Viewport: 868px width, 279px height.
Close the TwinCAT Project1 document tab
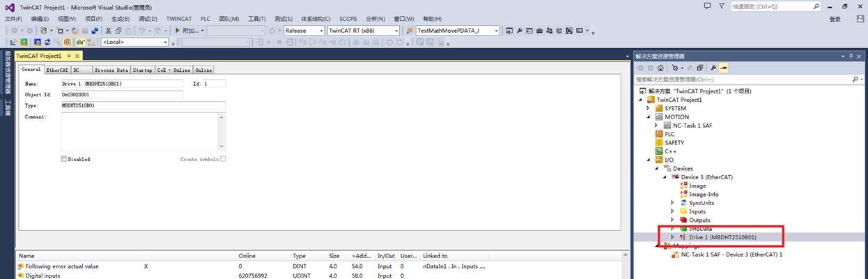point(77,56)
